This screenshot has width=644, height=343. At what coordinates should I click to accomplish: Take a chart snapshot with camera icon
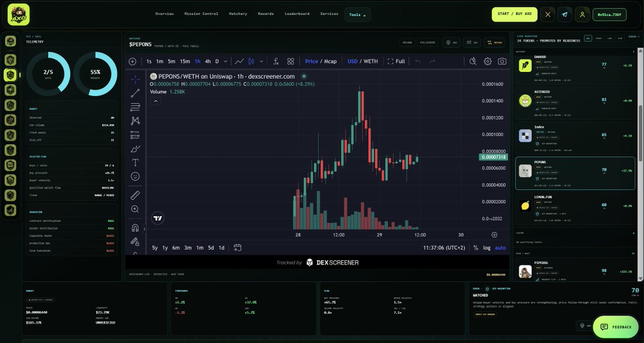[502, 61]
